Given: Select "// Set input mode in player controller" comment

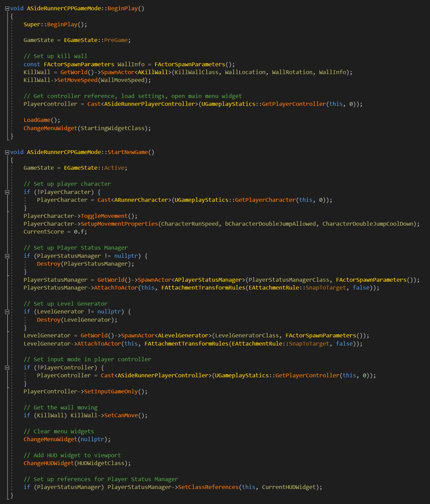Looking at the screenshot, I should pyautogui.click(x=88, y=360).
